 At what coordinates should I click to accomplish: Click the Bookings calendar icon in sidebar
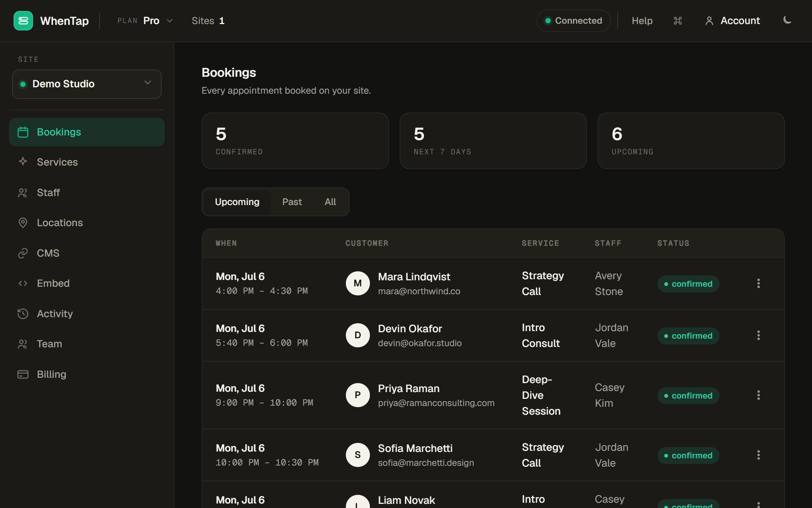23,132
